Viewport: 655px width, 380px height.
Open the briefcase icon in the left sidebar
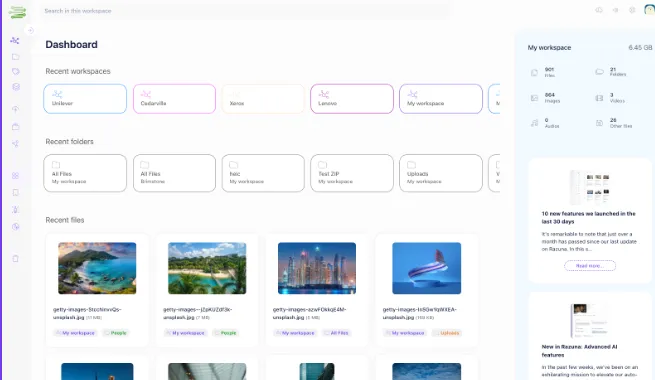15,127
